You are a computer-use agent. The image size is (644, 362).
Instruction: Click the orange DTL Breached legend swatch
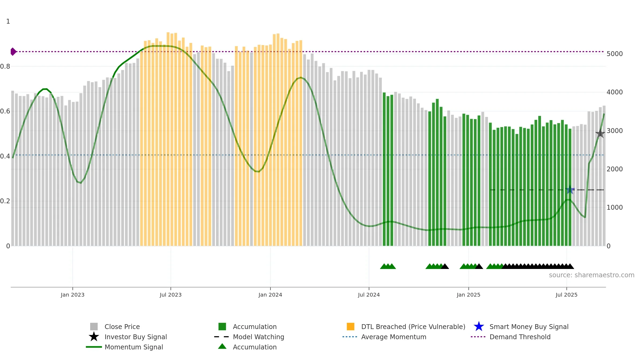click(x=350, y=326)
